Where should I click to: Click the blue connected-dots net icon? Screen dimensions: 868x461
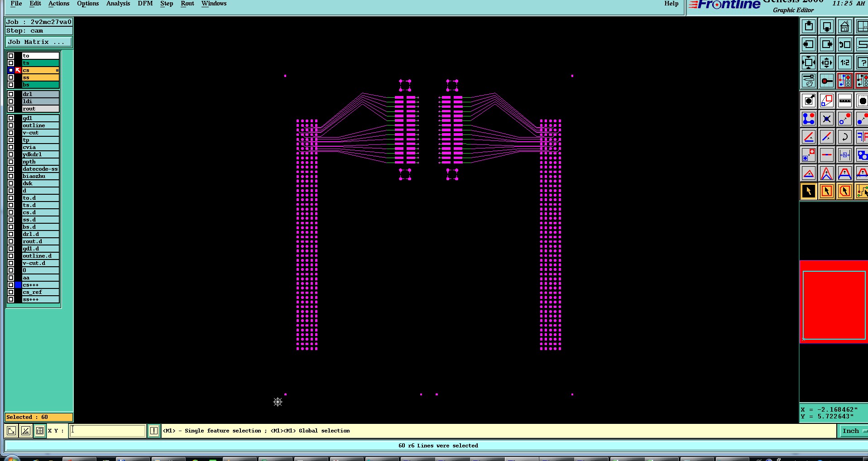[x=809, y=119]
